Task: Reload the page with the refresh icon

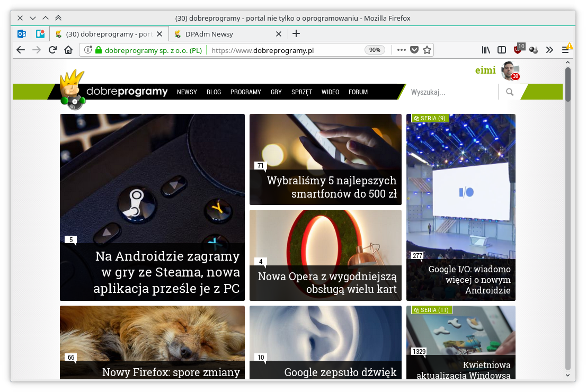Action: 52,50
